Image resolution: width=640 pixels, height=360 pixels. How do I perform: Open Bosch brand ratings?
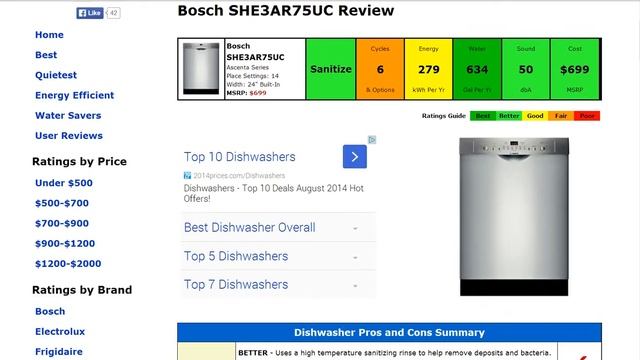(x=50, y=311)
